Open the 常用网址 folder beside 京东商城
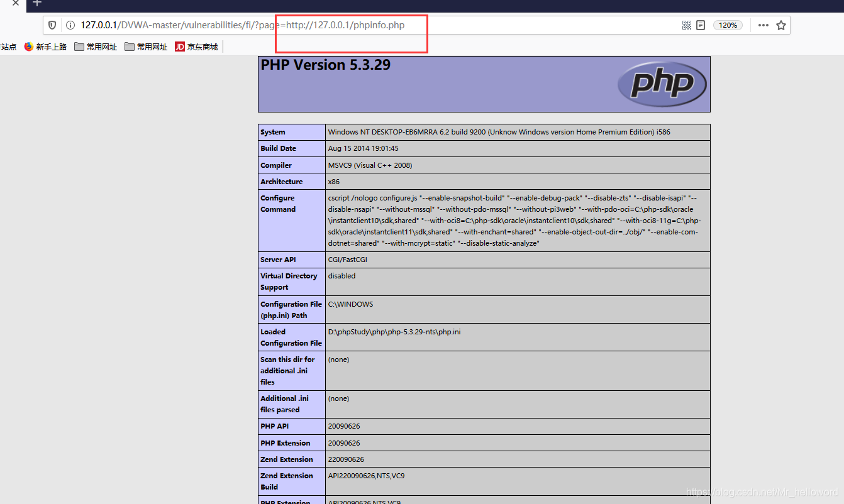Image resolution: width=844 pixels, height=504 pixels. 146,47
